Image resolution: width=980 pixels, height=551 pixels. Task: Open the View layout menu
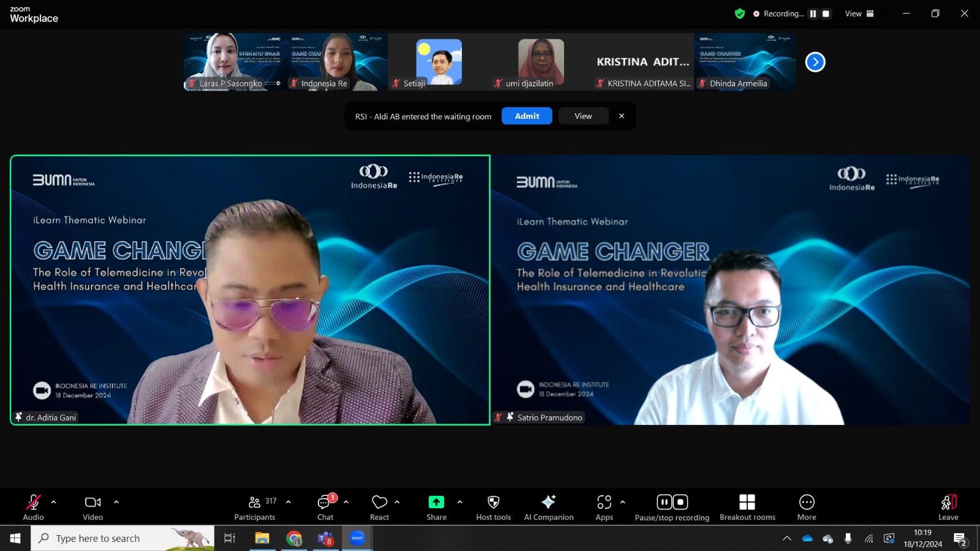859,13
